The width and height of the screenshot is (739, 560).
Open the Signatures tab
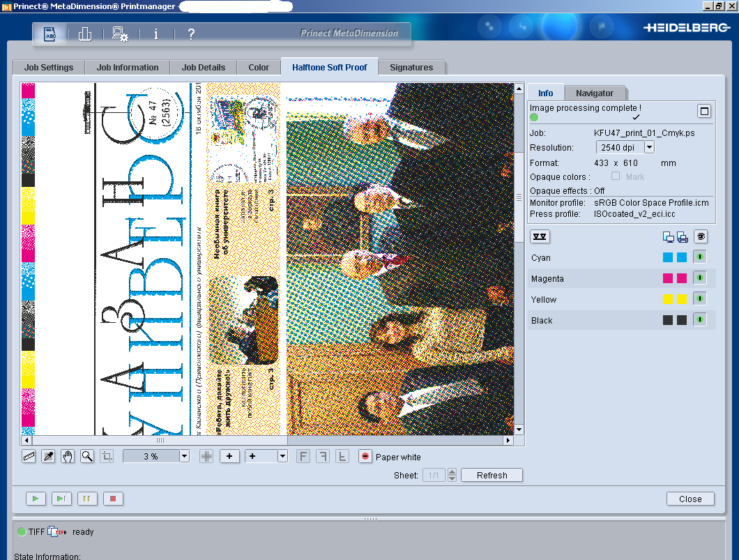pyautogui.click(x=411, y=68)
